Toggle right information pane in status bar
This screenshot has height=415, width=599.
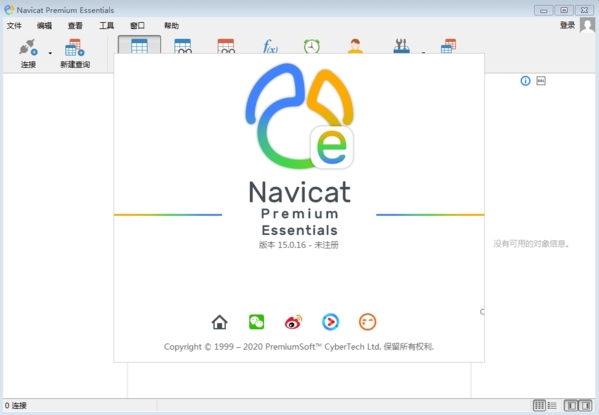coord(585,405)
